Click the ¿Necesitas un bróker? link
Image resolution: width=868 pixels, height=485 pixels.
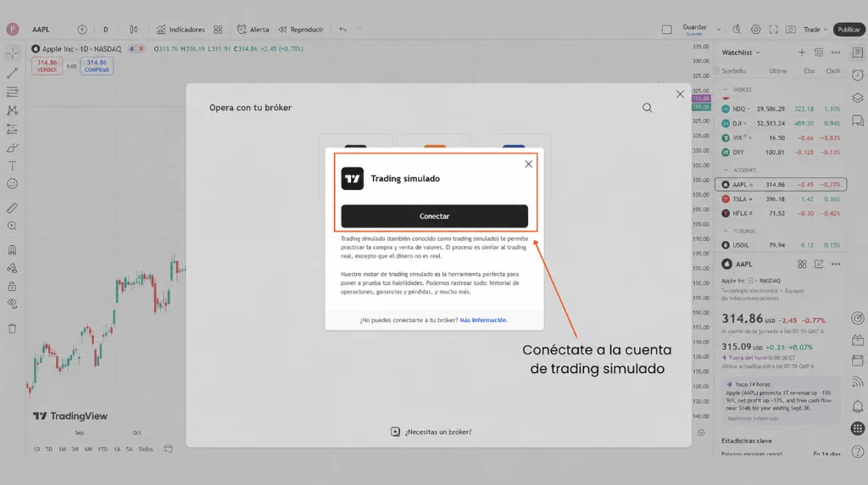tap(431, 432)
